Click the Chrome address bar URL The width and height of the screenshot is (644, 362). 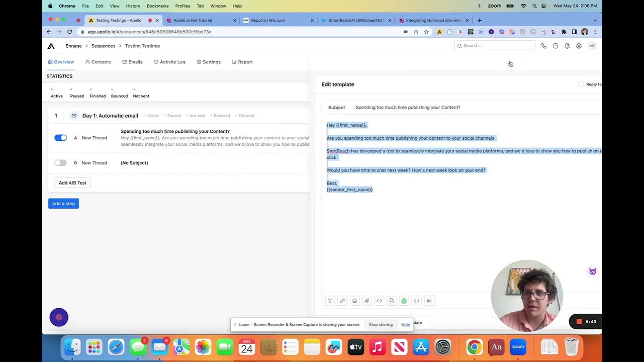coord(149,32)
